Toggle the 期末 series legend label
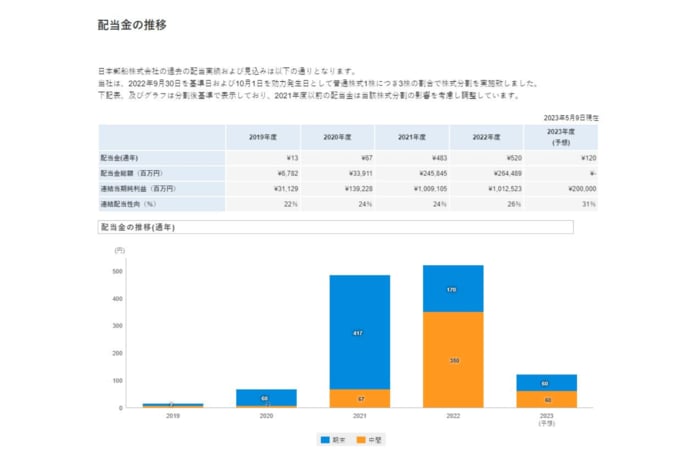Viewport: 700px width, 450px height. (x=340, y=438)
